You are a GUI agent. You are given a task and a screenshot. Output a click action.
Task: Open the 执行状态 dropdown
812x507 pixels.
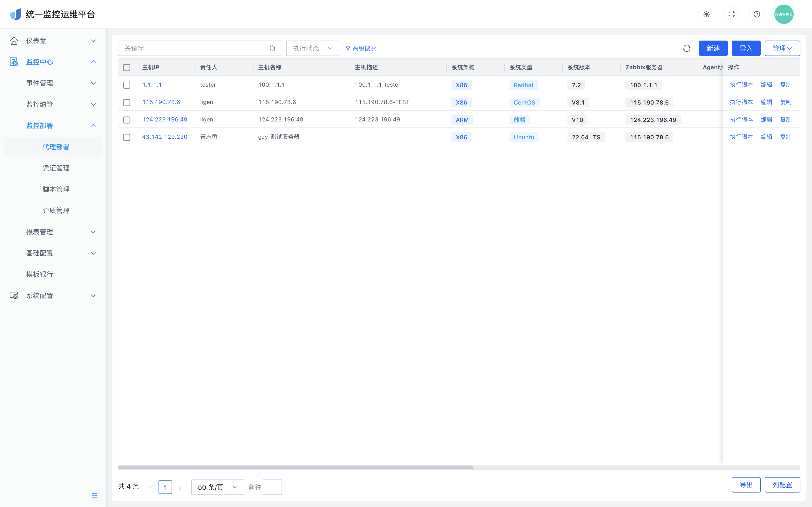pos(312,48)
